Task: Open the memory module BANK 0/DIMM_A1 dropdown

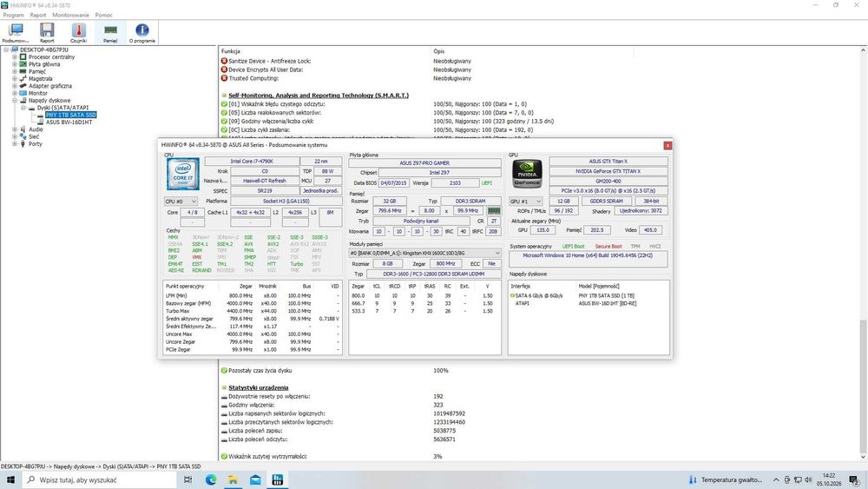Action: 424,253
